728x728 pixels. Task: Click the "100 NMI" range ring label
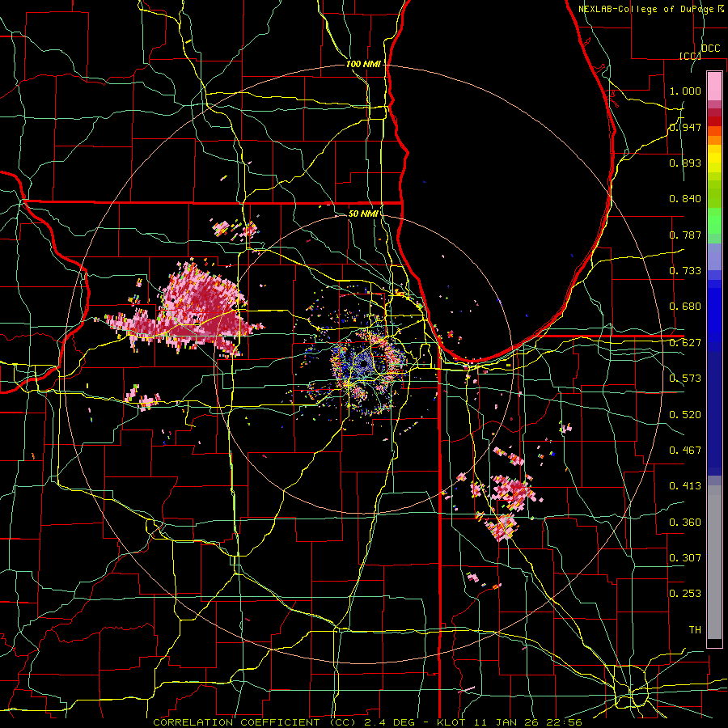(x=363, y=64)
